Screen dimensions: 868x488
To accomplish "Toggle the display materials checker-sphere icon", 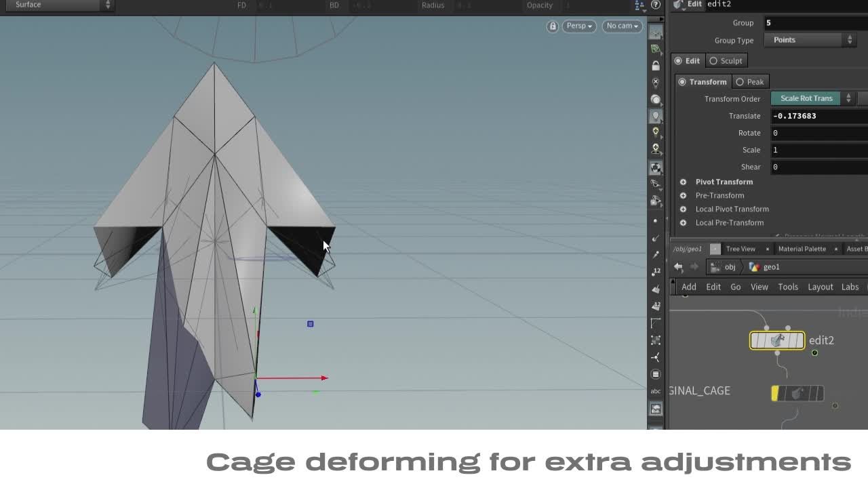I will click(x=656, y=167).
